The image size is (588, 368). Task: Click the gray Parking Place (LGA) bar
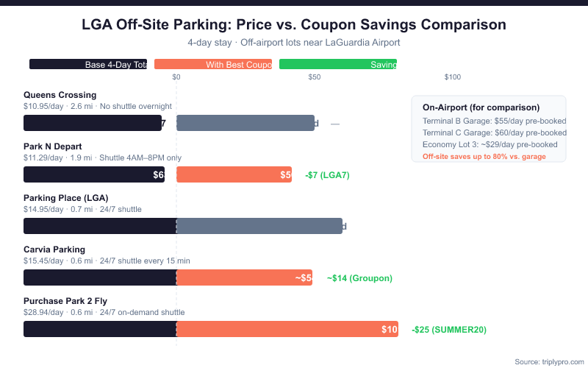(259, 226)
